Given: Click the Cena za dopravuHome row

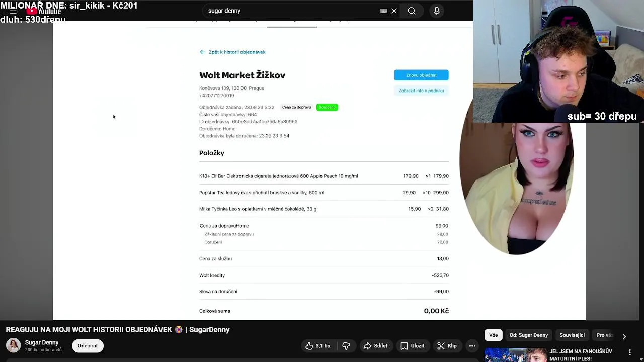Looking at the screenshot, I should tap(324, 226).
